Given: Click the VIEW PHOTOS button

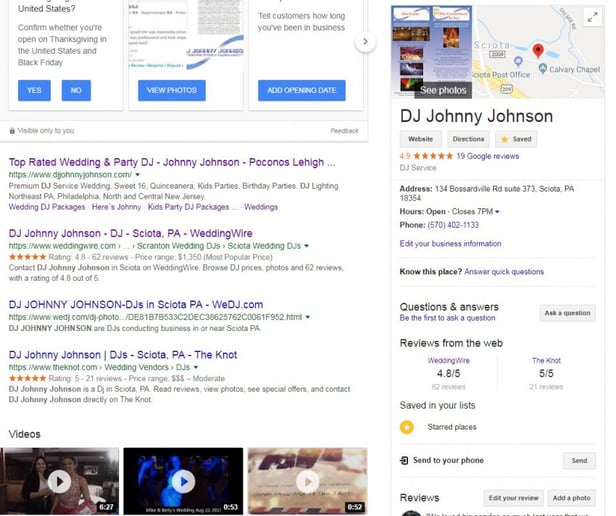Looking at the screenshot, I should click(x=172, y=90).
